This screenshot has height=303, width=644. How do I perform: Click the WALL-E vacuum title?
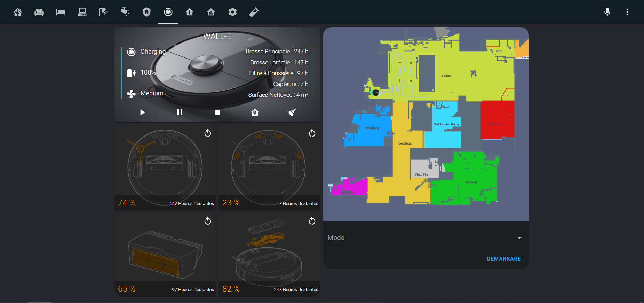217,36
